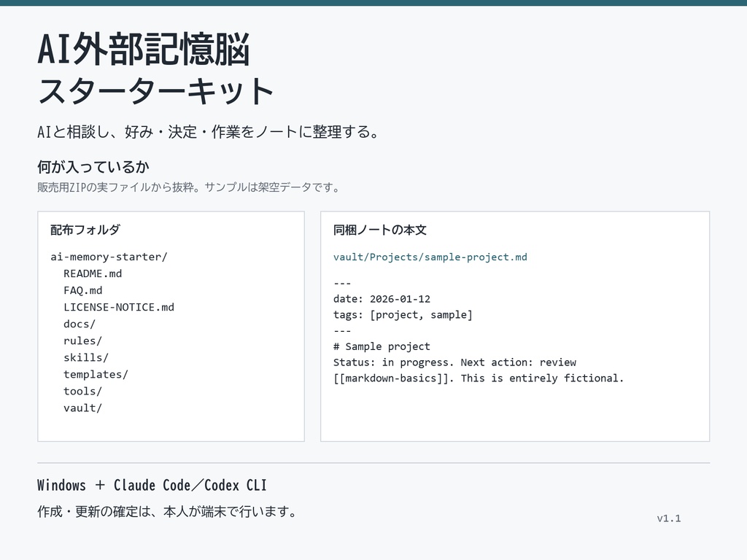Select the 'skills/' folder row
This screenshot has width=747, height=560.
click(86, 357)
